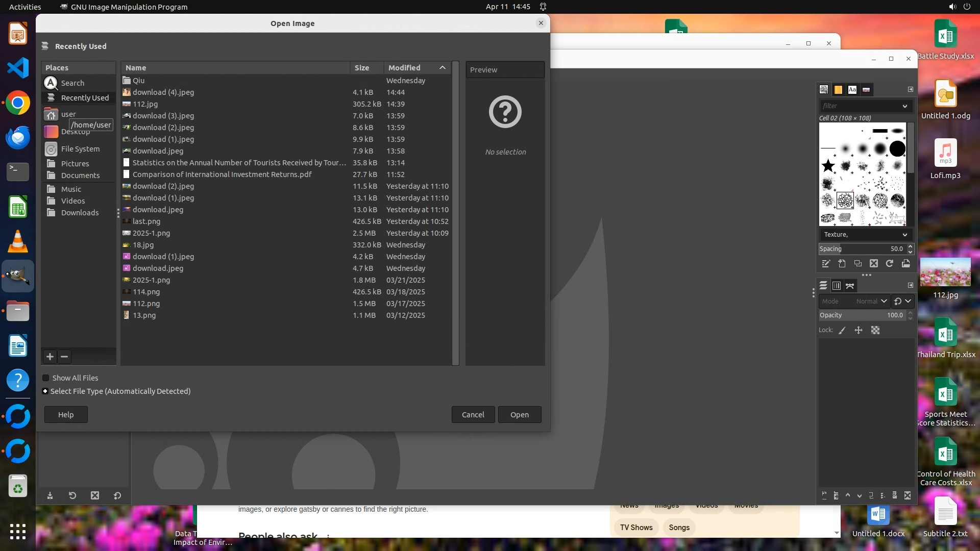
Task: Toggle the lock alpha channel icon
Action: click(x=875, y=331)
